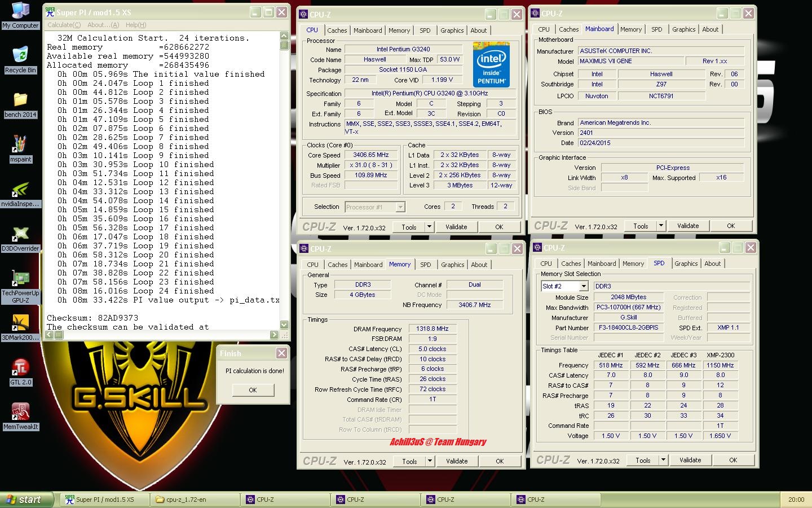Click Super PI horizontal scrollbar left arrow
Image resolution: width=812 pixels, height=508 pixels.
50,335
